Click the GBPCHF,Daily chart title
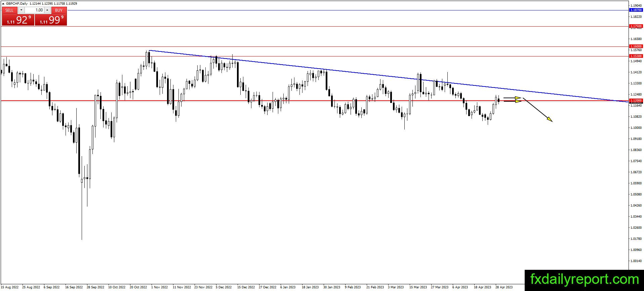Viewport: 644px width, 291px height. (x=17, y=4)
